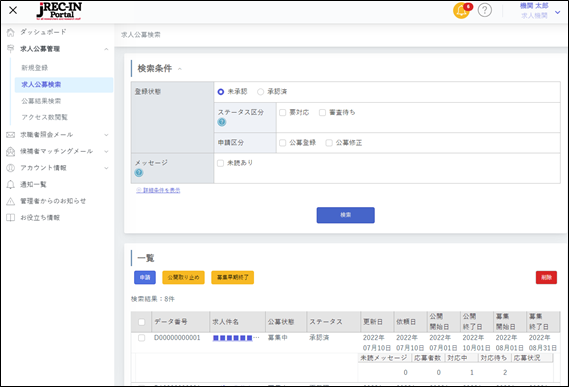Click the 機関 太郎 user name
The width and height of the screenshot is (569, 387).
[534, 6]
